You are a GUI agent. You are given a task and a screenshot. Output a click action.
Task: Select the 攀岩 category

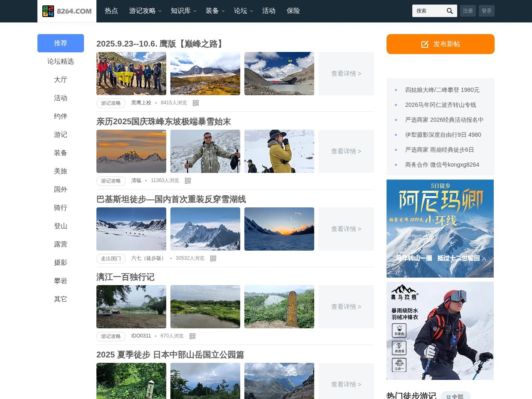[x=61, y=281]
